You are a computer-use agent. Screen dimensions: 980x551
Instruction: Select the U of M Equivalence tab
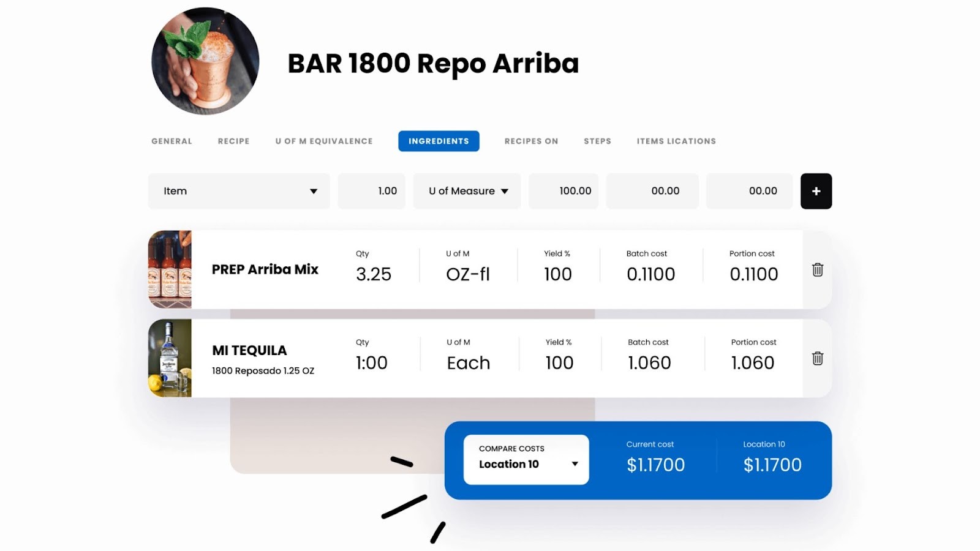pos(323,141)
